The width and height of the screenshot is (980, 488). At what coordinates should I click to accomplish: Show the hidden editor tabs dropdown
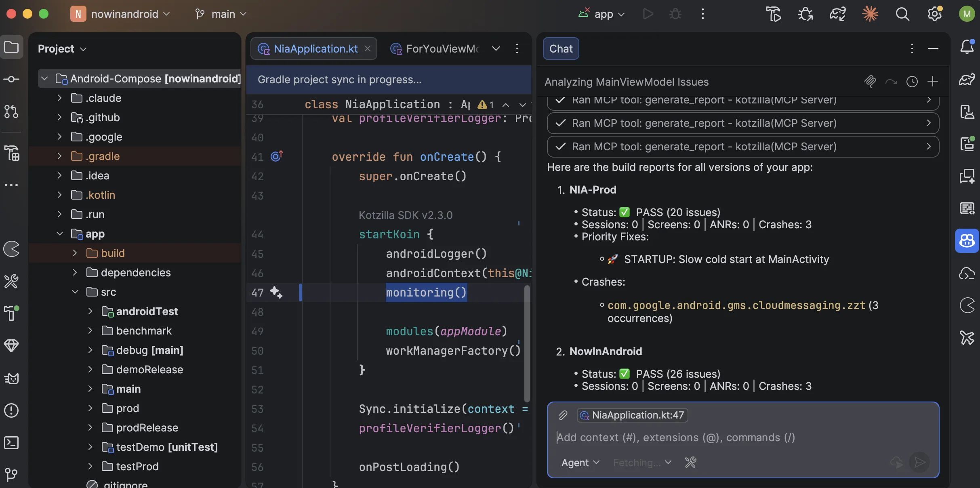pyautogui.click(x=496, y=48)
